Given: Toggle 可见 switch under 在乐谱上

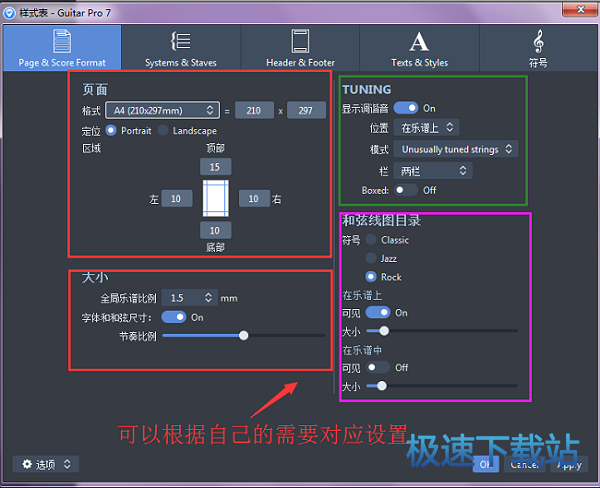Looking at the screenshot, I should click(x=378, y=312).
